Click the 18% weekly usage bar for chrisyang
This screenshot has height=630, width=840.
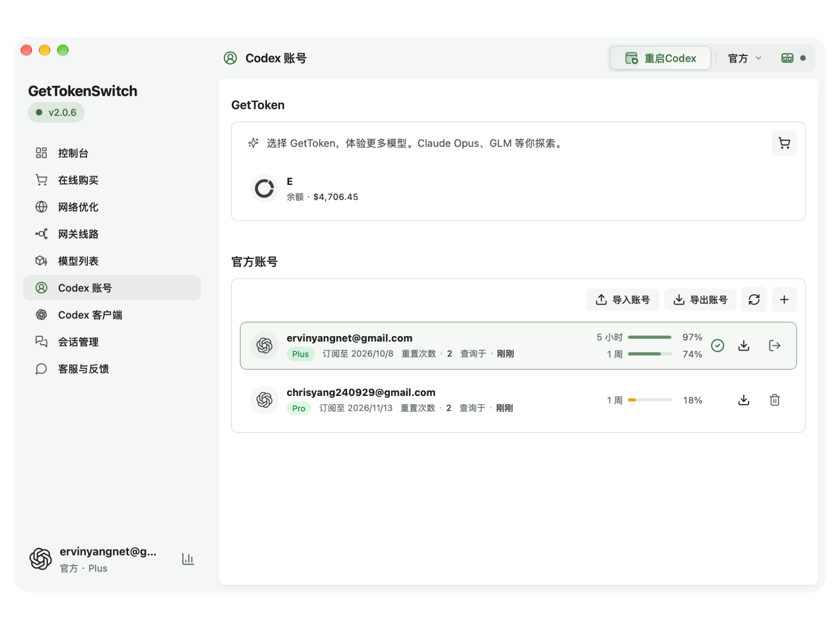pos(650,400)
